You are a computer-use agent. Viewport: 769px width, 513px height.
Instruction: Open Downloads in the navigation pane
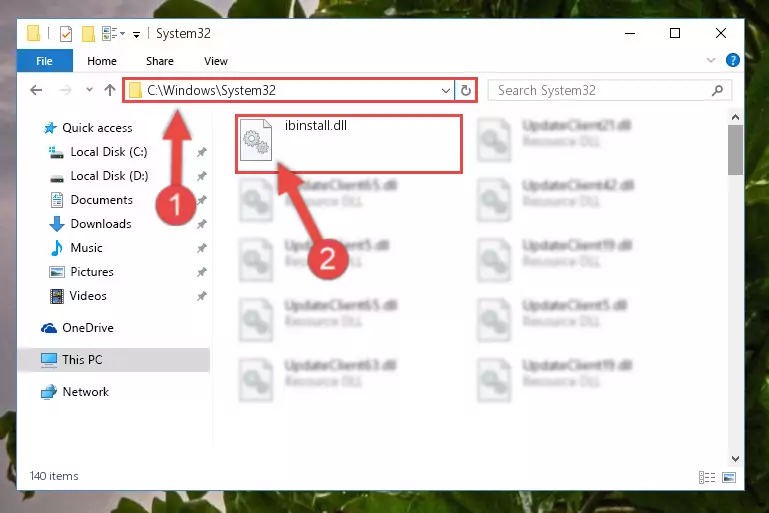point(101,224)
